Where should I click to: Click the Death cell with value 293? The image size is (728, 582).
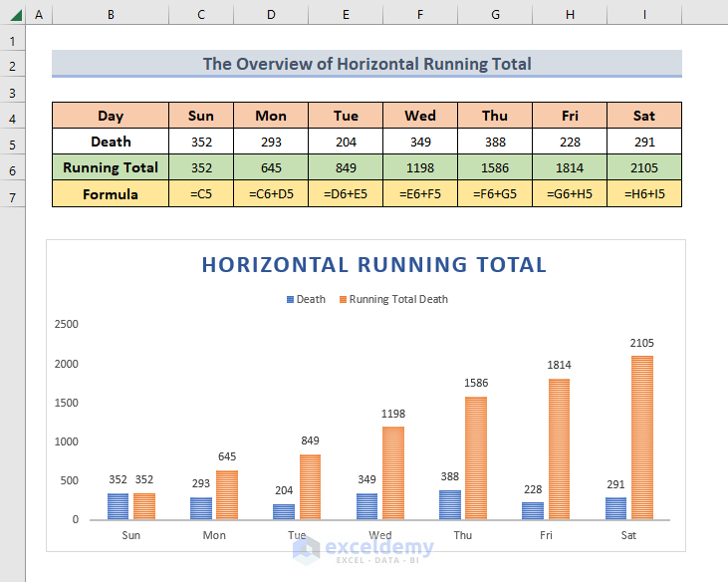(271, 142)
